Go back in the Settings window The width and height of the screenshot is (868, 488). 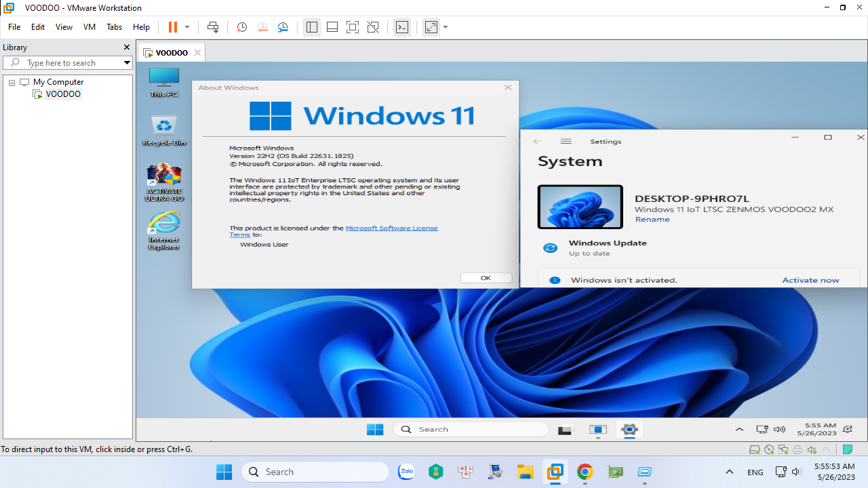tap(537, 141)
